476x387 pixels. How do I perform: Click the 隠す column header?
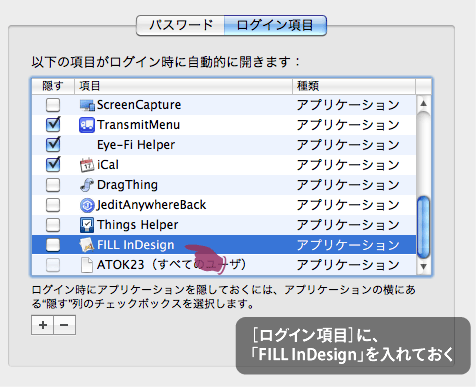click(x=53, y=86)
